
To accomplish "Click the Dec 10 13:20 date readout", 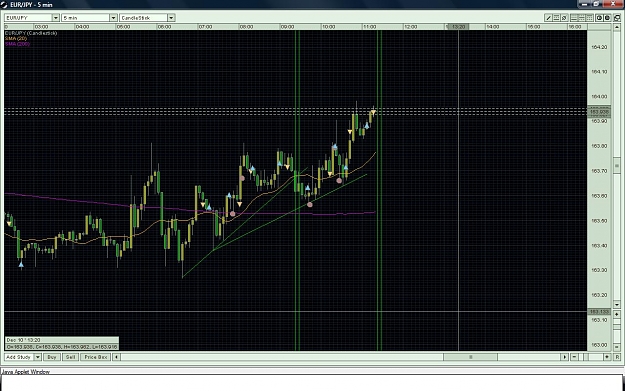I will 24,340.
